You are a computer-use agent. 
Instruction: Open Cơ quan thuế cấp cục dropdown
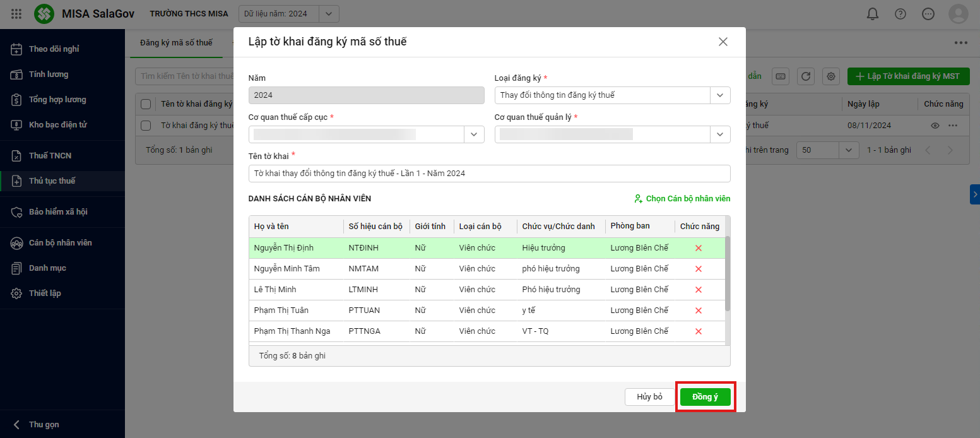(474, 134)
